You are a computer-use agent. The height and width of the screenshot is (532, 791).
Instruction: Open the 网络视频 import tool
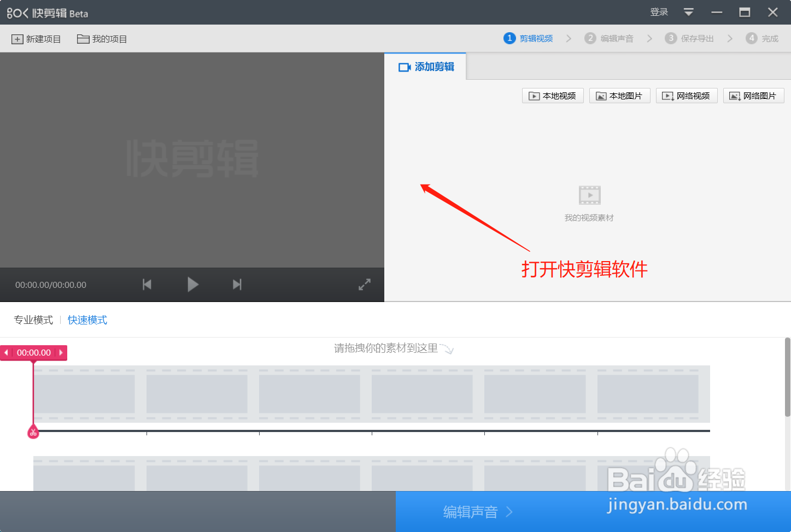(687, 96)
